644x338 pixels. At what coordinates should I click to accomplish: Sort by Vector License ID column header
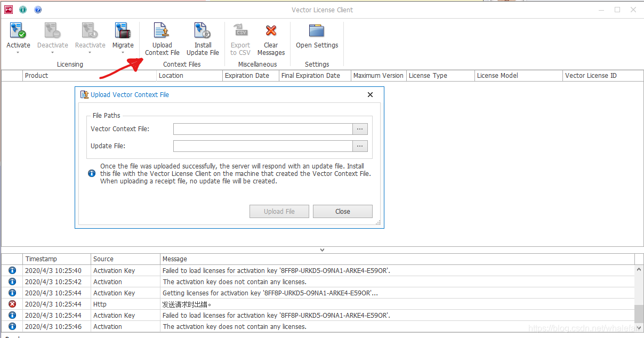[603, 76]
